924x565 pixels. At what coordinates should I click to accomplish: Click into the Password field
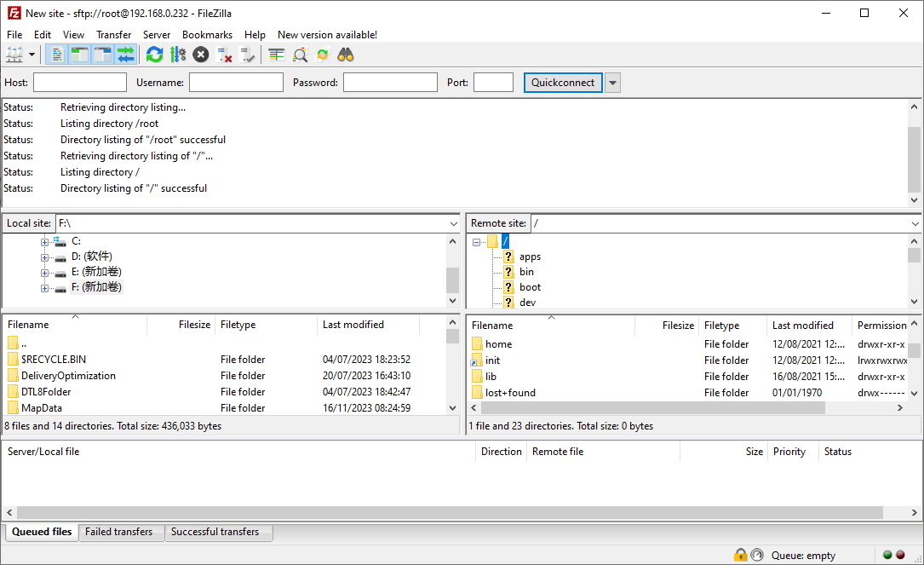point(390,83)
